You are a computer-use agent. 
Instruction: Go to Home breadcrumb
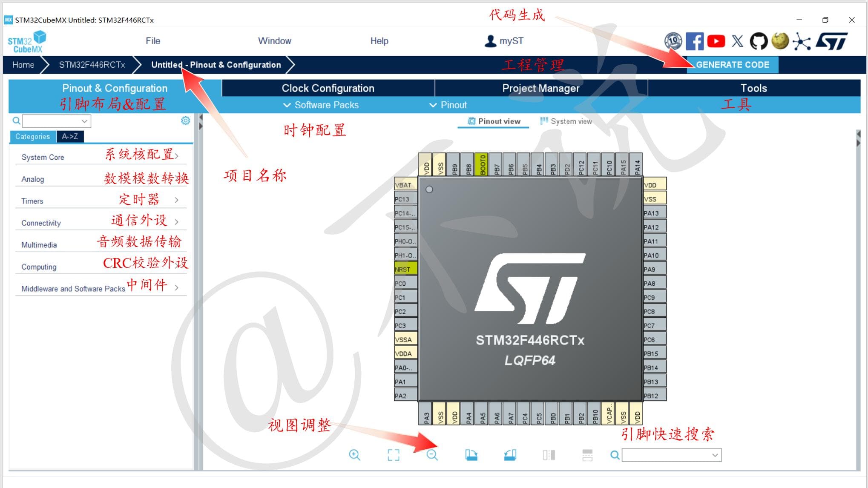[x=23, y=65]
